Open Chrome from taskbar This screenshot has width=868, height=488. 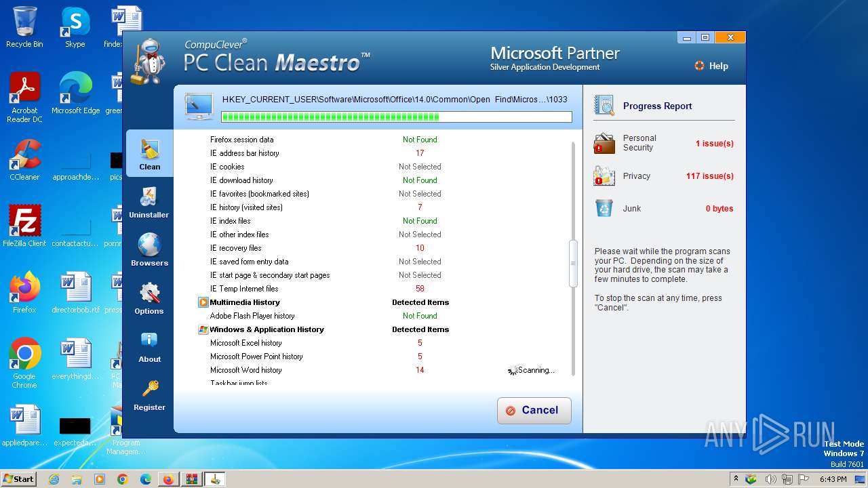[x=122, y=479]
